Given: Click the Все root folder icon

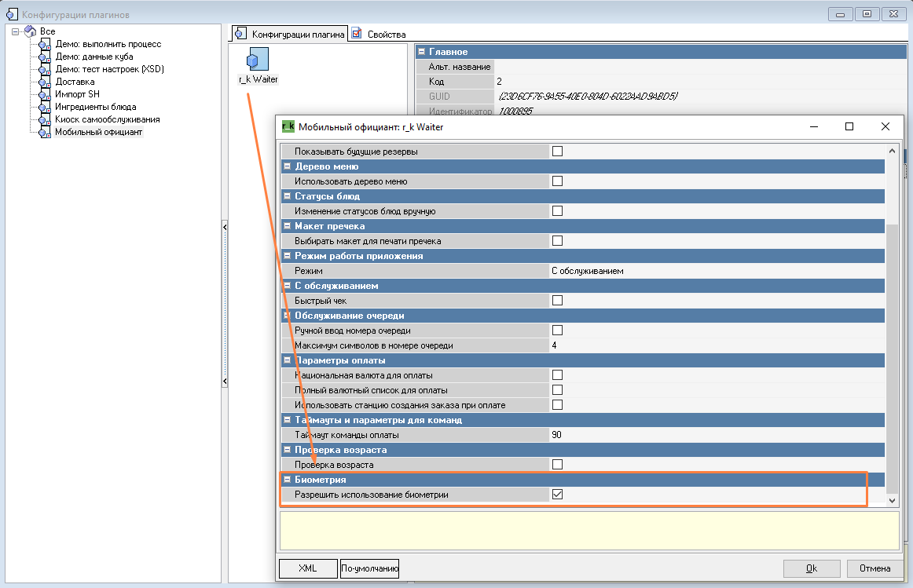Looking at the screenshot, I should pos(30,31).
